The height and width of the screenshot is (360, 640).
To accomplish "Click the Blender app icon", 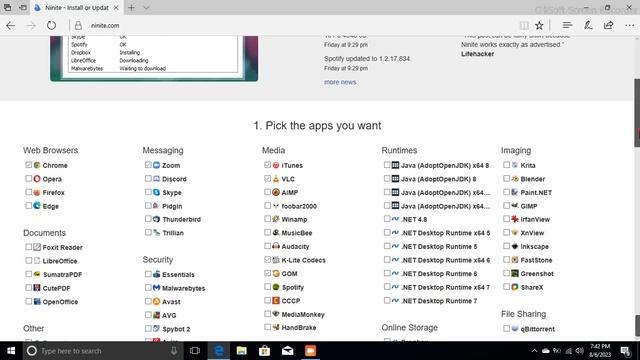I will 515,179.
